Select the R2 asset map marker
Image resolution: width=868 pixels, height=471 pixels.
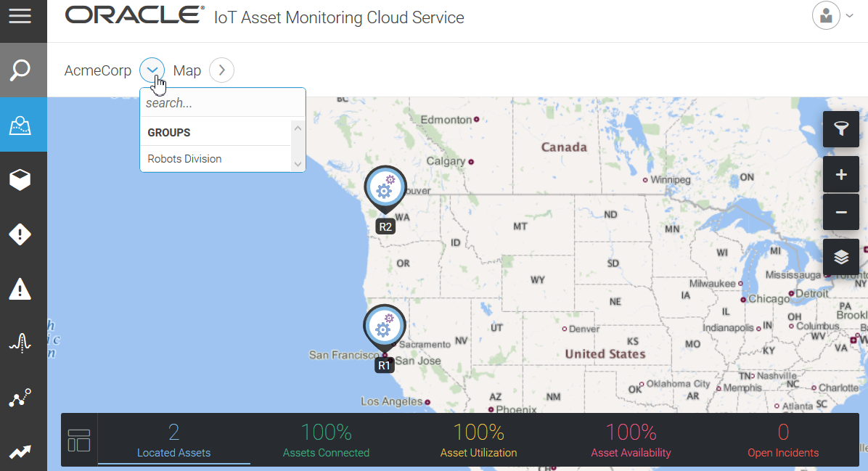[385, 190]
